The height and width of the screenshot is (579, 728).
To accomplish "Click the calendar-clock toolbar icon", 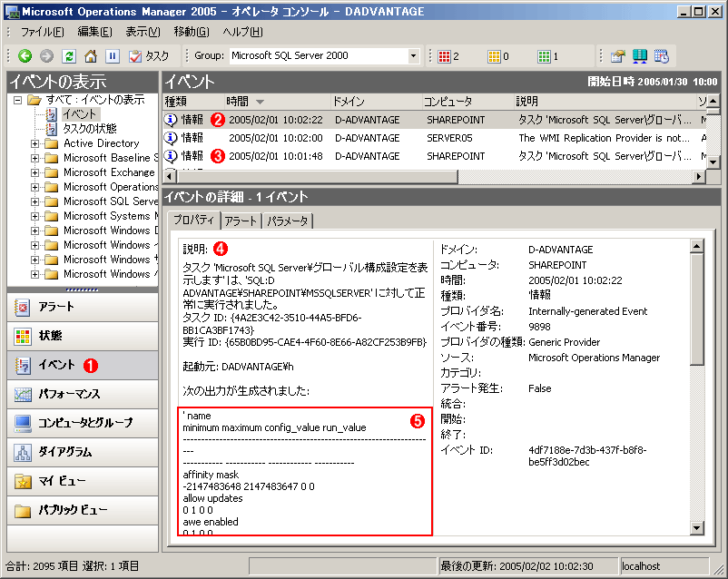I will coord(662,56).
